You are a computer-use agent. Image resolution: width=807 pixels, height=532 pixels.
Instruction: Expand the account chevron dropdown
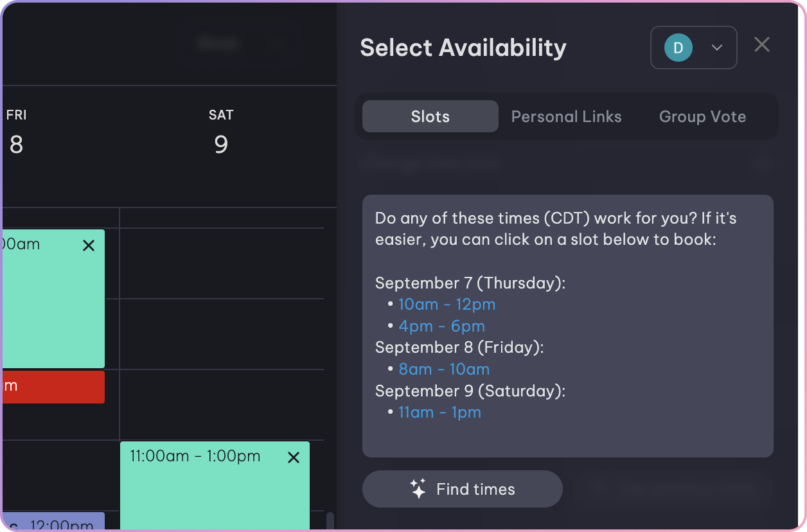click(x=717, y=48)
